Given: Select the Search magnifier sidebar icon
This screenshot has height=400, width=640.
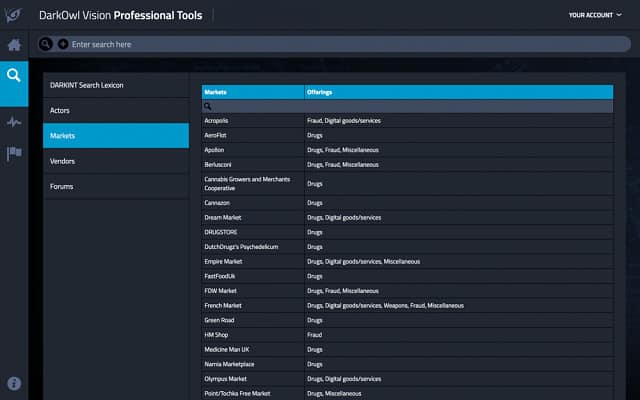Looking at the screenshot, I should click(14, 76).
